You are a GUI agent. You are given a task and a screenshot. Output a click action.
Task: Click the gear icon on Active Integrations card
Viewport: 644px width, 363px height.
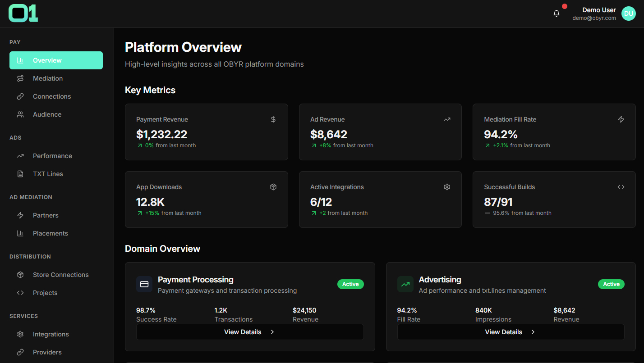coord(447,187)
